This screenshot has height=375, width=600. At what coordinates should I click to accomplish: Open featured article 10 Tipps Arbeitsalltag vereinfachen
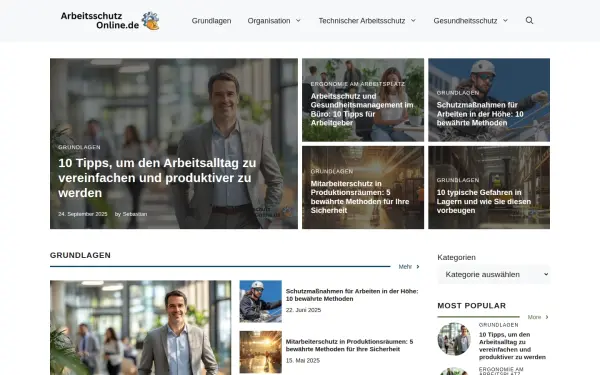157,178
